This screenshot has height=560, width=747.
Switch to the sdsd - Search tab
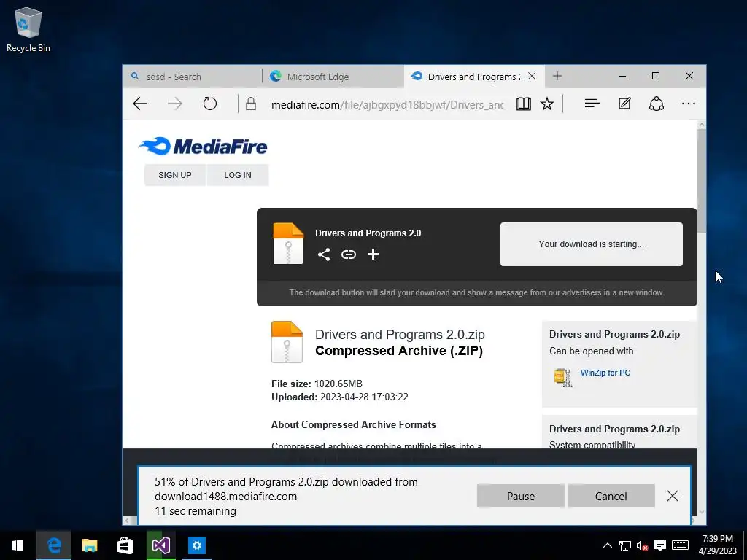click(x=192, y=77)
